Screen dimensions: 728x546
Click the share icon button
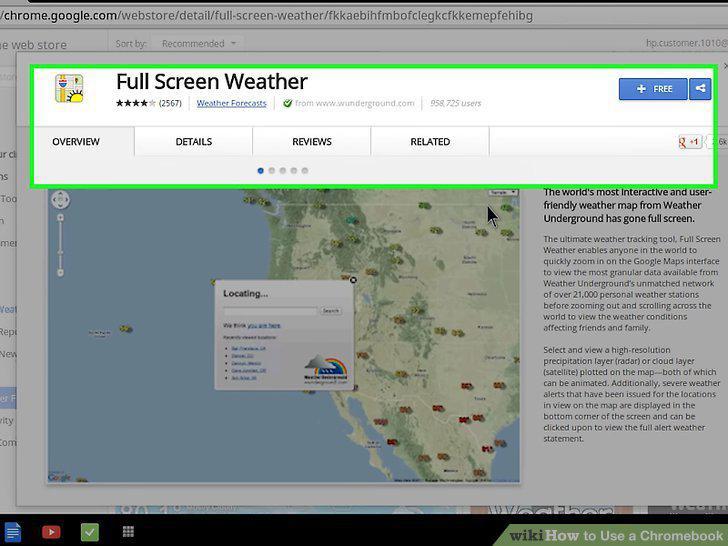click(700, 89)
